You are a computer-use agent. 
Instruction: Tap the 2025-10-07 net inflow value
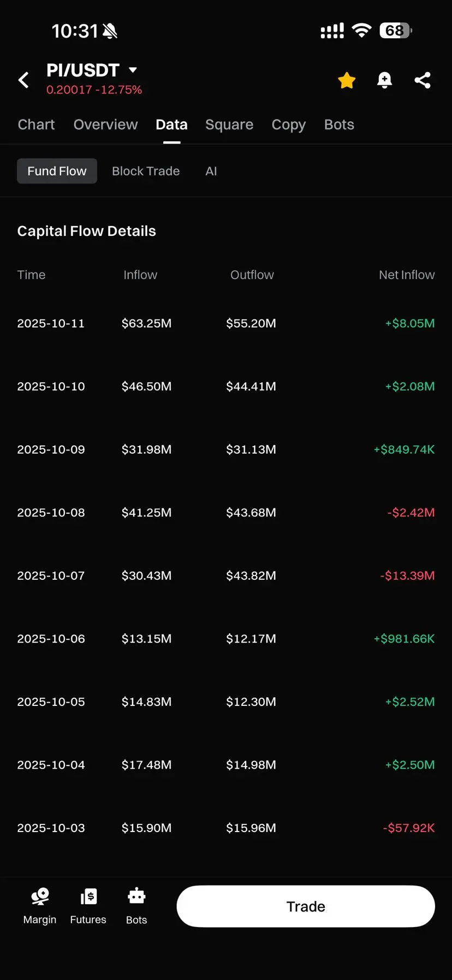tap(407, 575)
